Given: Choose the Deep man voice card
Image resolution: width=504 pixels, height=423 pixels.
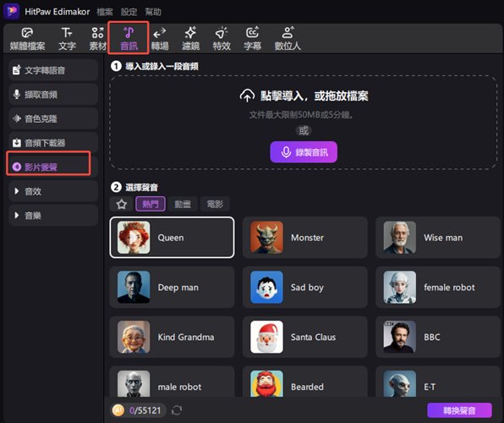Looking at the screenshot, I should click(172, 288).
